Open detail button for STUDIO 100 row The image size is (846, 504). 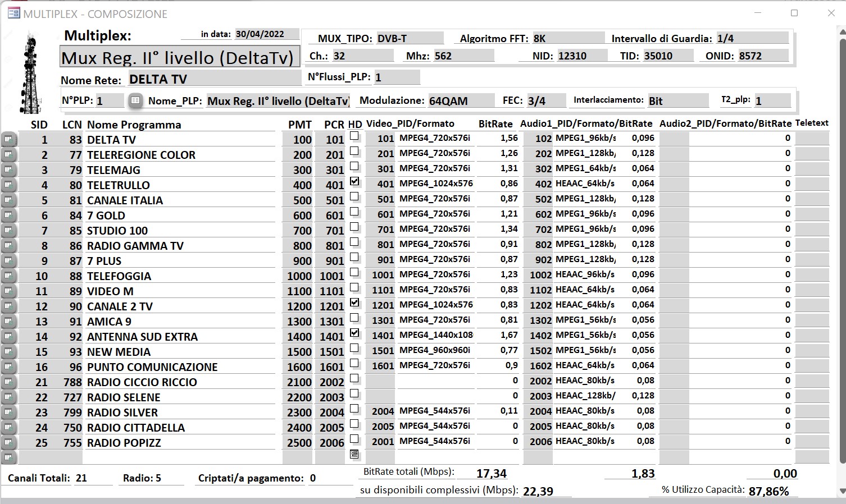click(x=9, y=231)
